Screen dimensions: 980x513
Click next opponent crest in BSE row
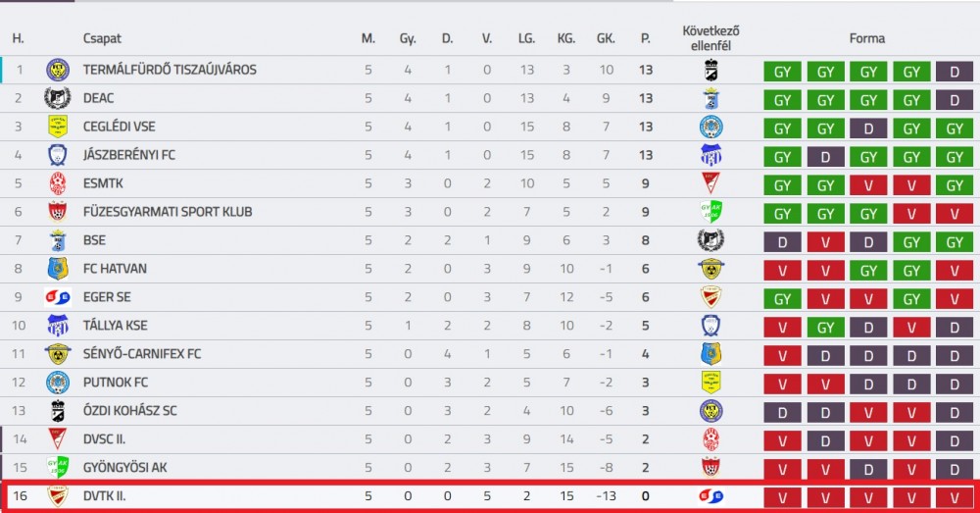(x=710, y=240)
